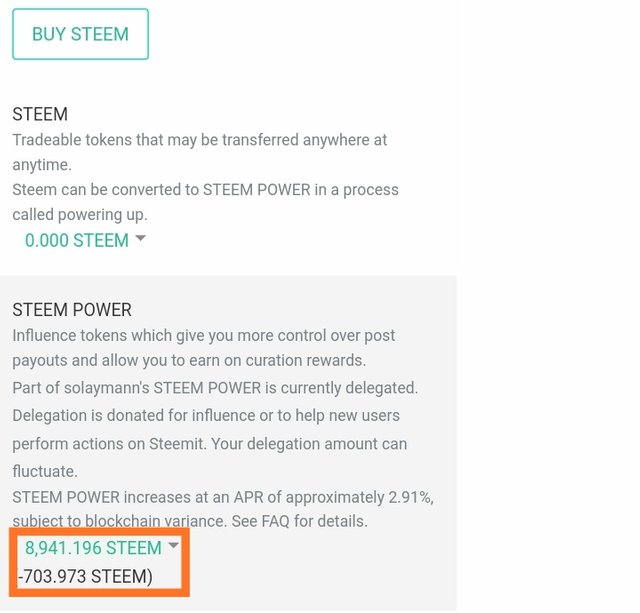Select the STEEM POWER section heading
Screen dimensions: 640x613
[x=72, y=310]
